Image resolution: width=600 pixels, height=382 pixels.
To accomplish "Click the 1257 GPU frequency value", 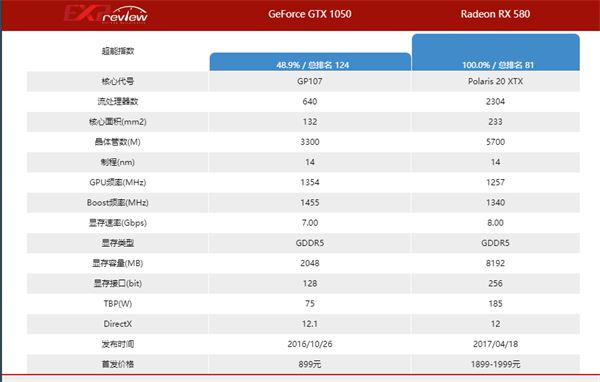I will tap(496, 183).
